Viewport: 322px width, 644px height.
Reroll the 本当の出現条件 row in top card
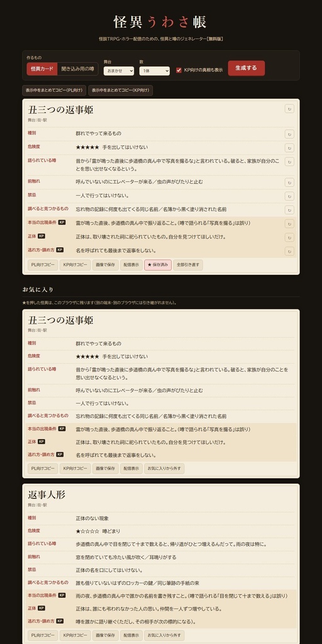coord(289,223)
